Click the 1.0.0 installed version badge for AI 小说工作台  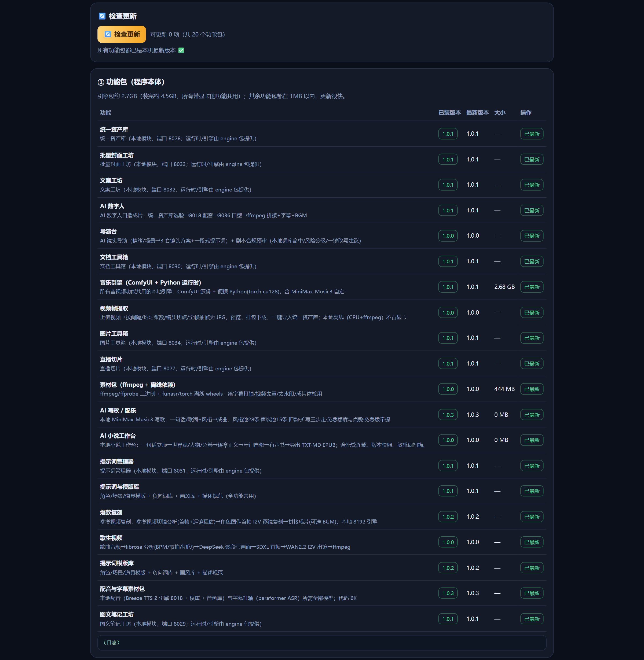pyautogui.click(x=448, y=440)
